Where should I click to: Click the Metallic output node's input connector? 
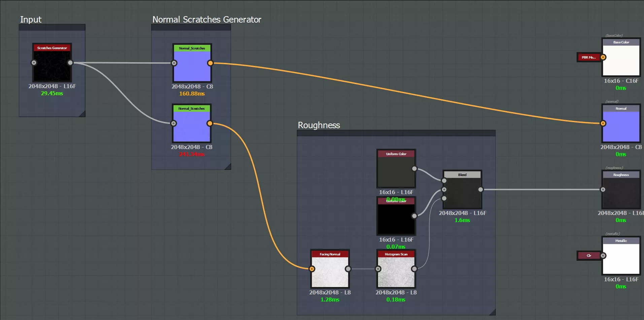click(x=603, y=256)
